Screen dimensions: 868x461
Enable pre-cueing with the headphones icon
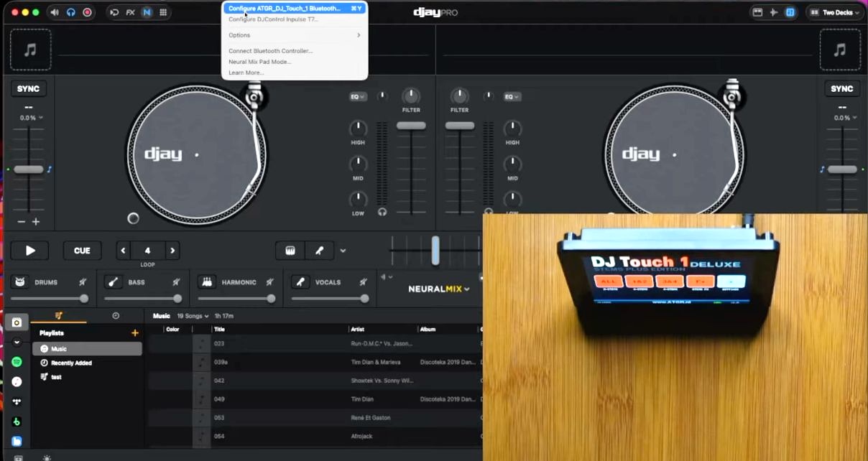(71, 12)
